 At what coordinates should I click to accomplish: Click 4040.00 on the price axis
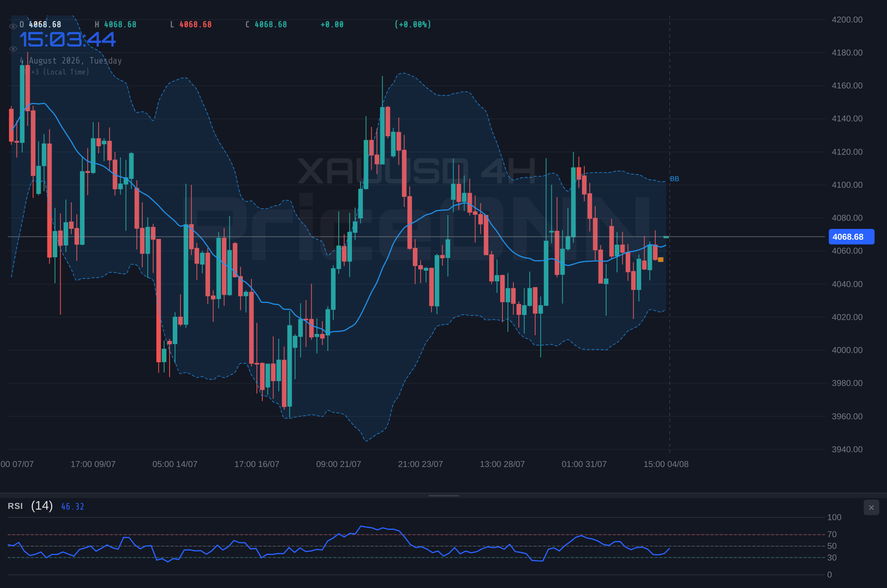pos(847,284)
